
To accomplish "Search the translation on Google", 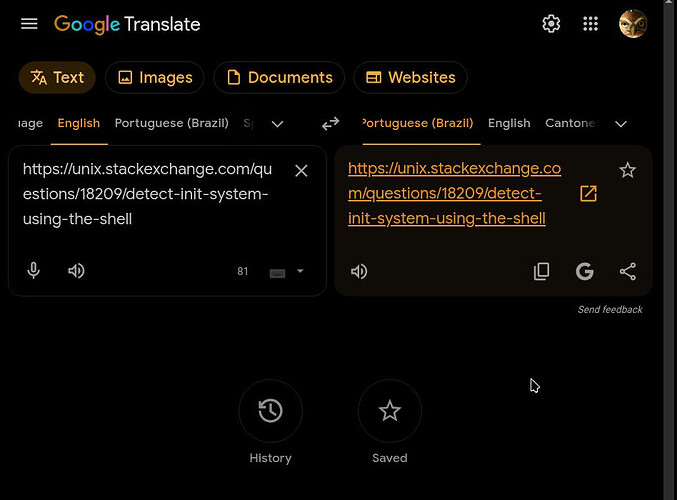I will (x=584, y=271).
